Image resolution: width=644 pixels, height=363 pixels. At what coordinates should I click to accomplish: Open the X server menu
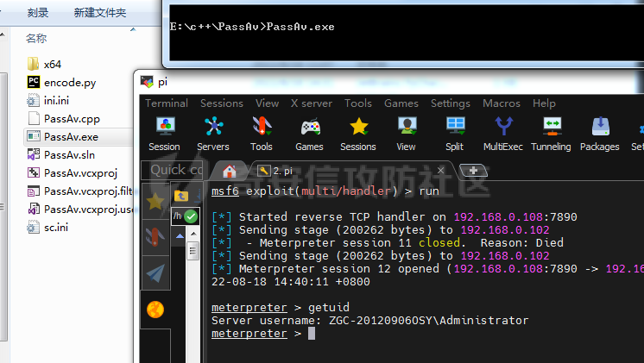312,103
